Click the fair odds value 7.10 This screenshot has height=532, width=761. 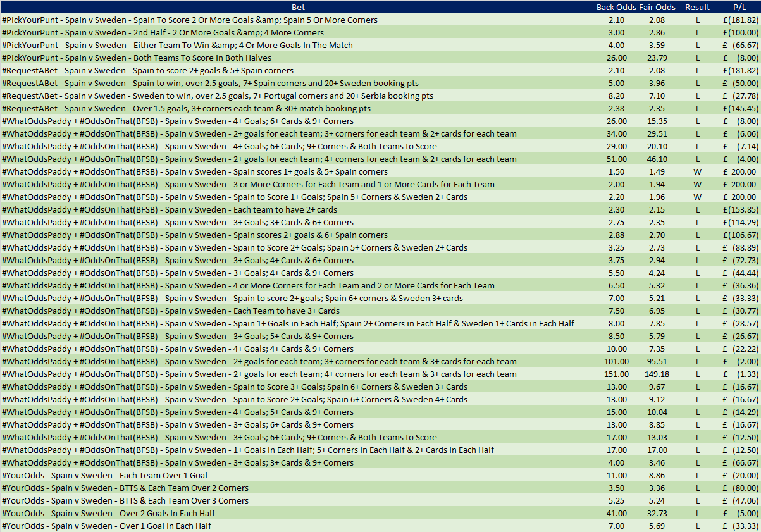point(658,96)
